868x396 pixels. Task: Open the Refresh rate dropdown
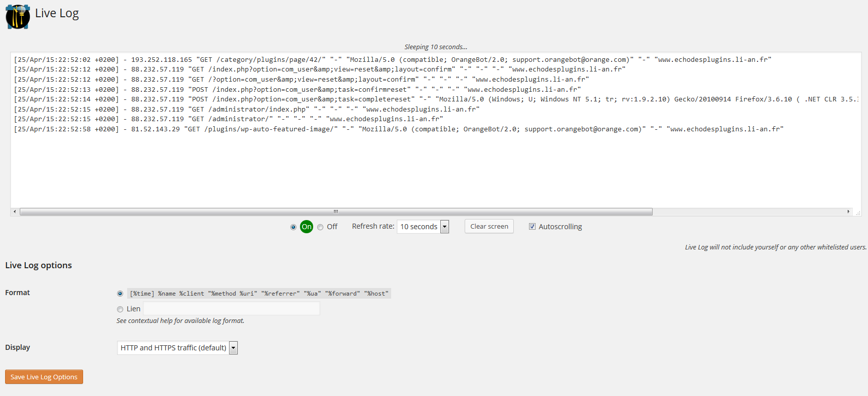[423, 227]
